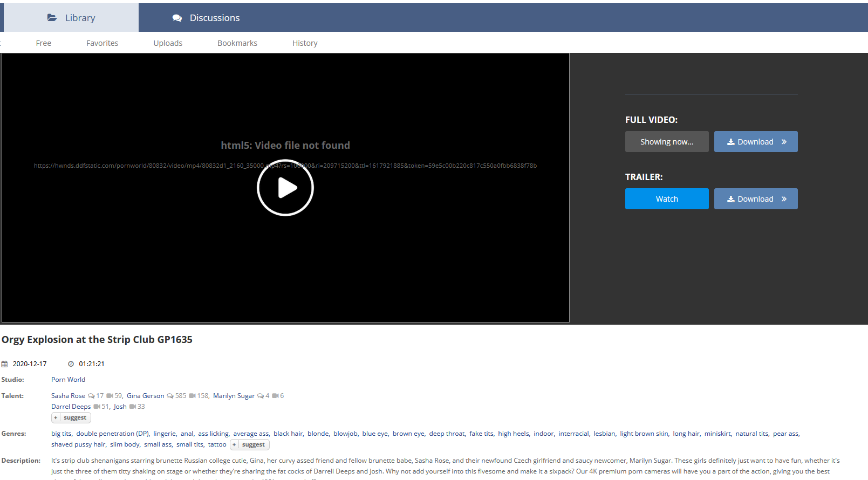Viewport: 868px width, 480px height.
Task: Select the indoor genre tag
Action: click(x=543, y=434)
